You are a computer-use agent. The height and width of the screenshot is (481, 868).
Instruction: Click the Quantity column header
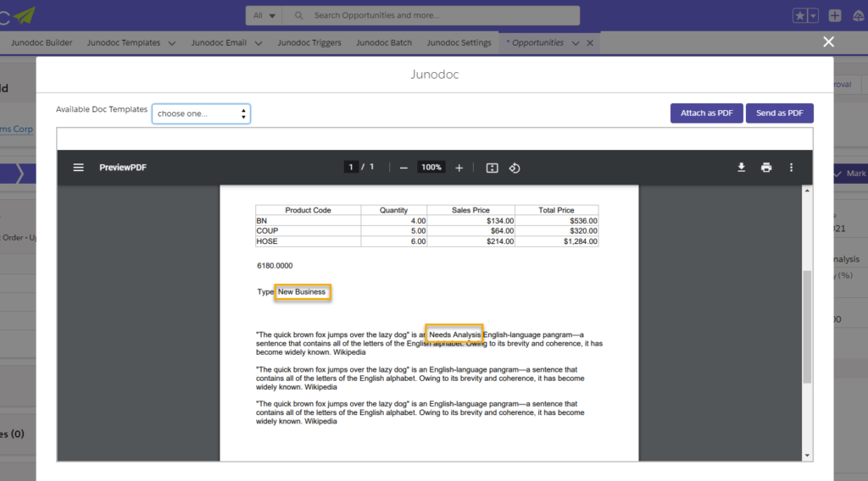(393, 210)
